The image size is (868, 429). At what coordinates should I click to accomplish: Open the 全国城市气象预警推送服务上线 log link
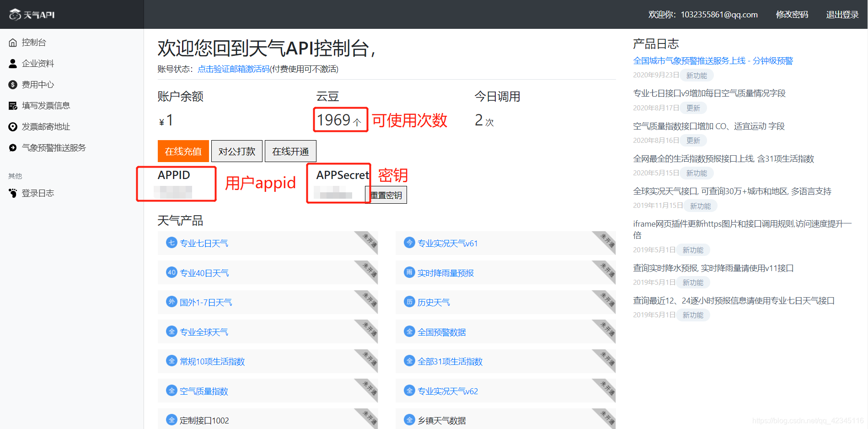coord(713,61)
